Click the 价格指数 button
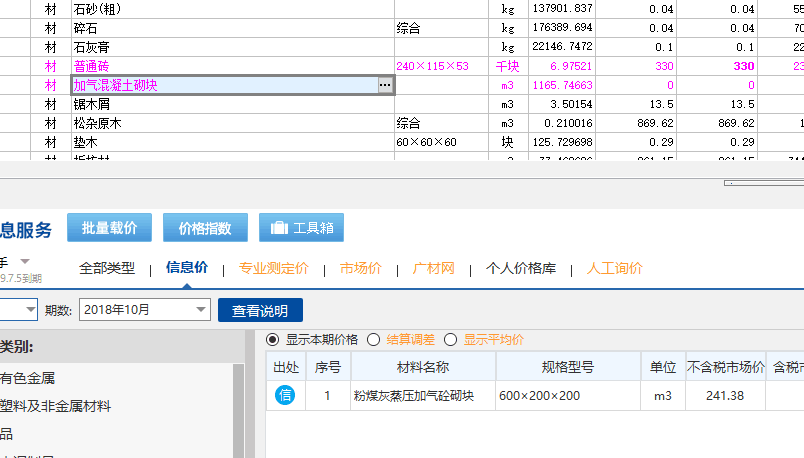Screen dimensions: 804x458 pos(205,227)
